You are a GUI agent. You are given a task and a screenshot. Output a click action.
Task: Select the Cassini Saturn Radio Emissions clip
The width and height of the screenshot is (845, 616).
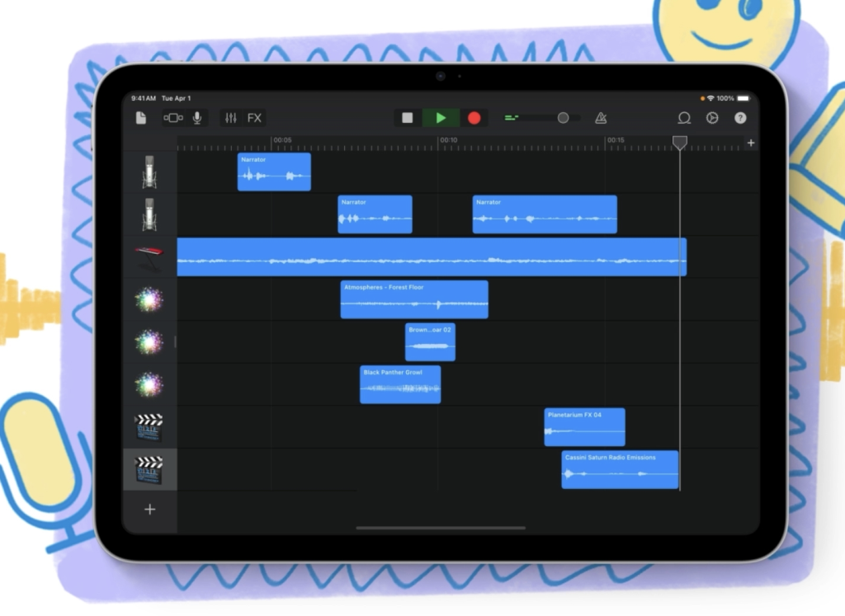(x=620, y=469)
